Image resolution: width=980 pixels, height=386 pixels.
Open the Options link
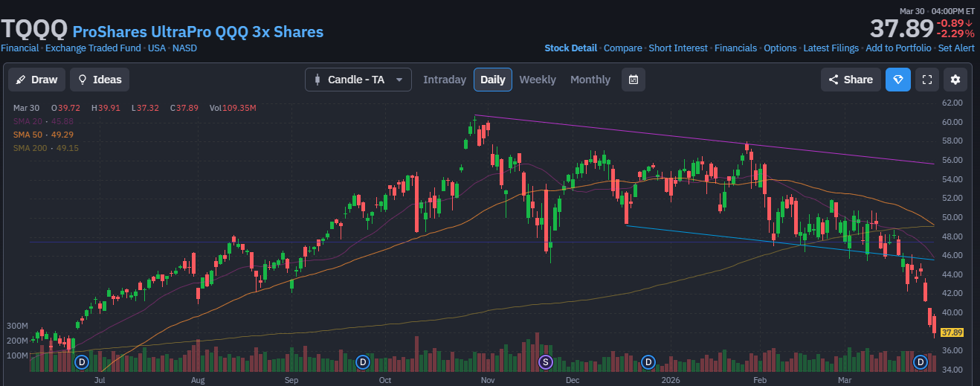tap(780, 48)
